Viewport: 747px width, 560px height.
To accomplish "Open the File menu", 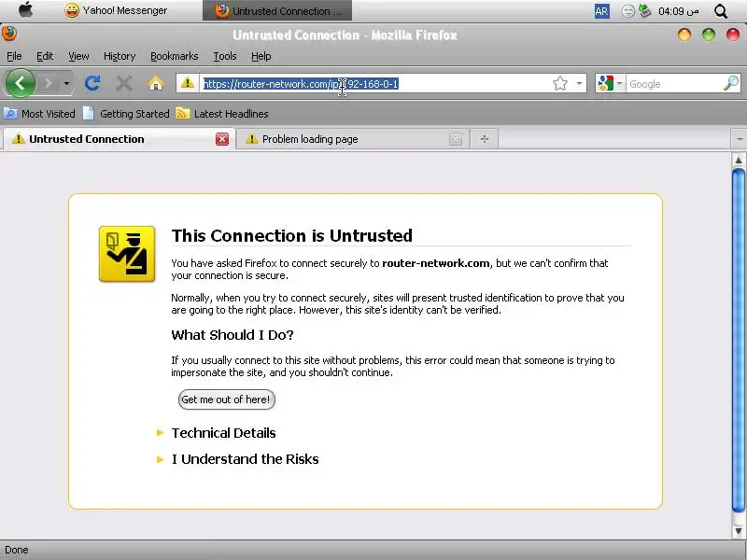I will (14, 56).
